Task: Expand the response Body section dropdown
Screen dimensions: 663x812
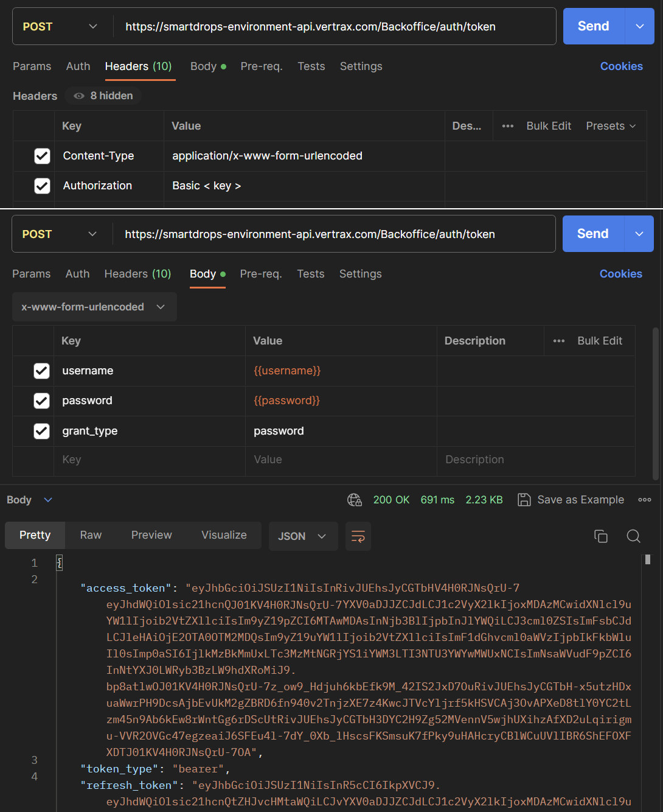Action: (x=29, y=500)
